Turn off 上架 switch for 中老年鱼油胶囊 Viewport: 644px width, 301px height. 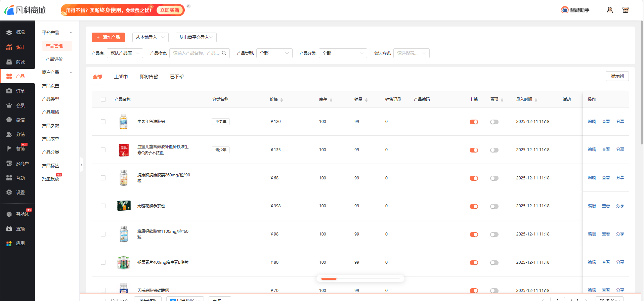tap(474, 122)
